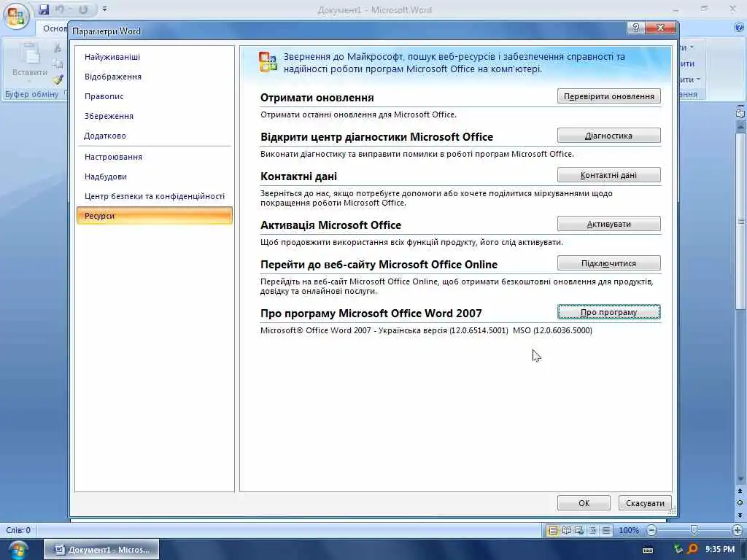Click the help question mark in dialog title bar
Screen dimensions: 747x560
click(635, 28)
